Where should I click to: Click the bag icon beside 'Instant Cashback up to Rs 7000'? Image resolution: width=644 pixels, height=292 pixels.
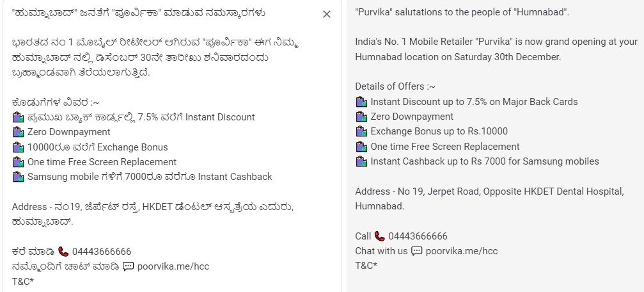(x=361, y=161)
